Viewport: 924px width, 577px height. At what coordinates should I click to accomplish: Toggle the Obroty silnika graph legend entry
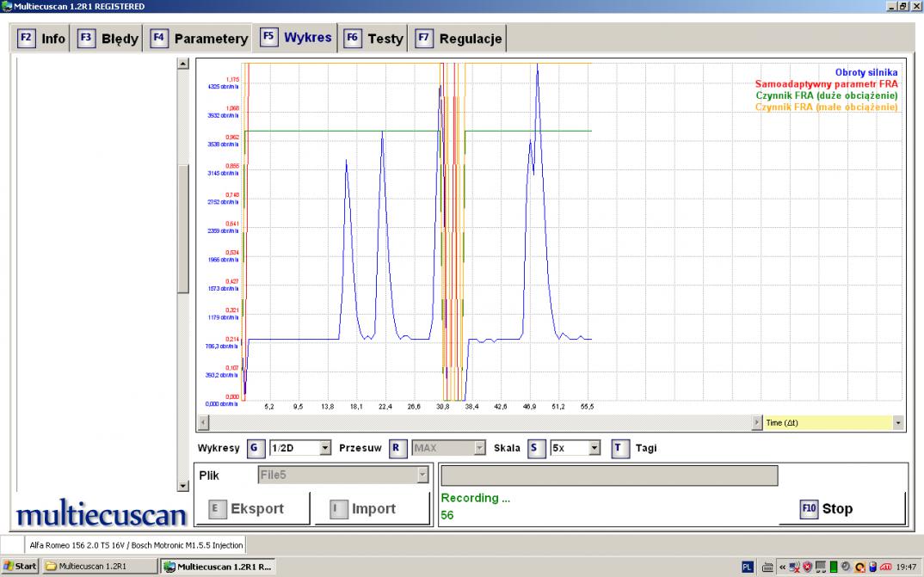(x=865, y=73)
